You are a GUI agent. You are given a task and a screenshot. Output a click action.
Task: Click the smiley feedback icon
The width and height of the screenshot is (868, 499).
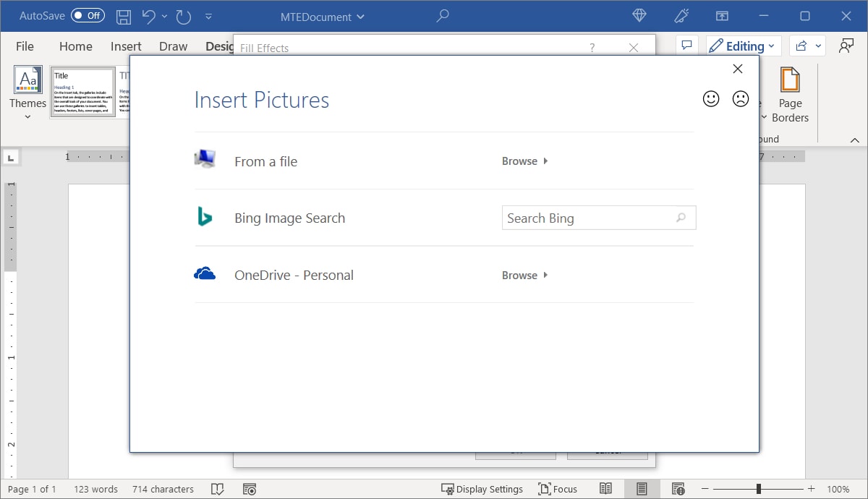[711, 98]
